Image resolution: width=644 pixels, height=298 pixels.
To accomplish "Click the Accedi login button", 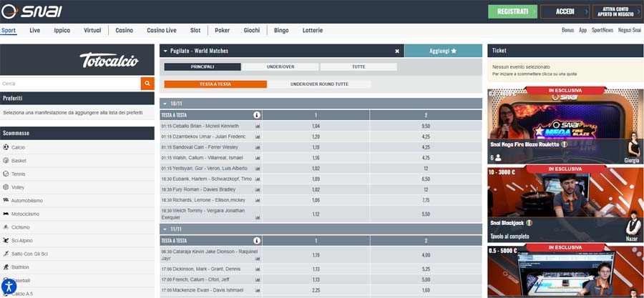I will [565, 11].
